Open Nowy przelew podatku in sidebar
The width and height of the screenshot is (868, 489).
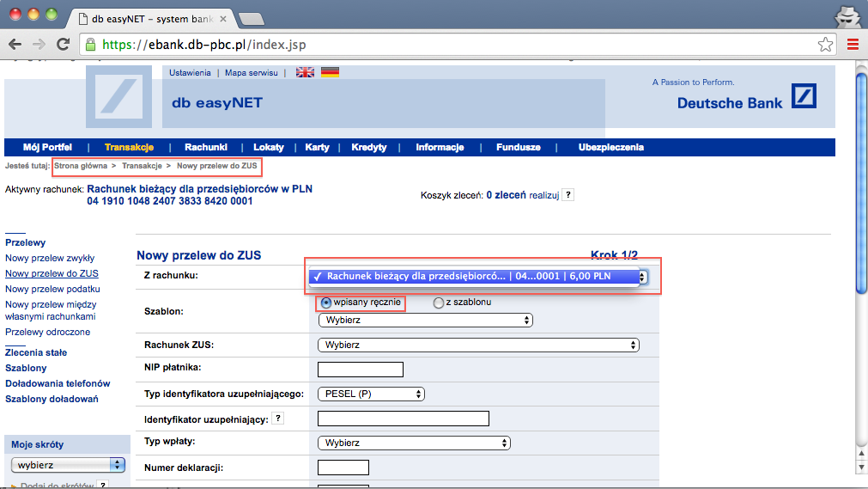[52, 289]
